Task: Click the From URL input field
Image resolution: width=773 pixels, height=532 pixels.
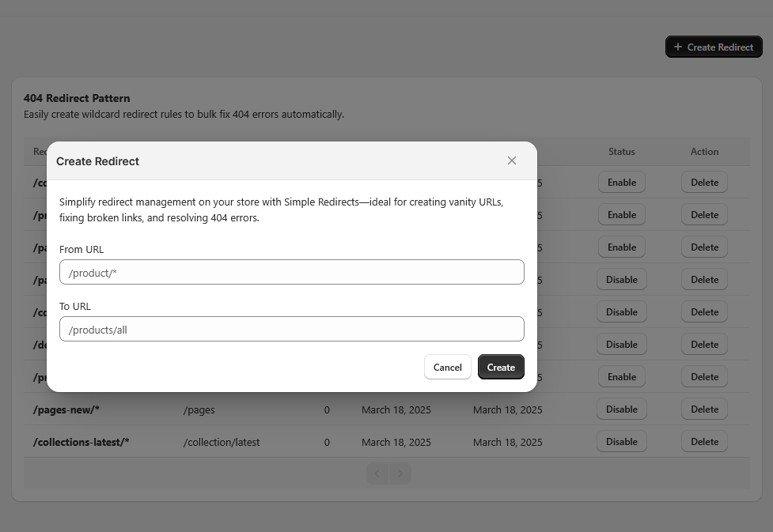Action: [291, 272]
